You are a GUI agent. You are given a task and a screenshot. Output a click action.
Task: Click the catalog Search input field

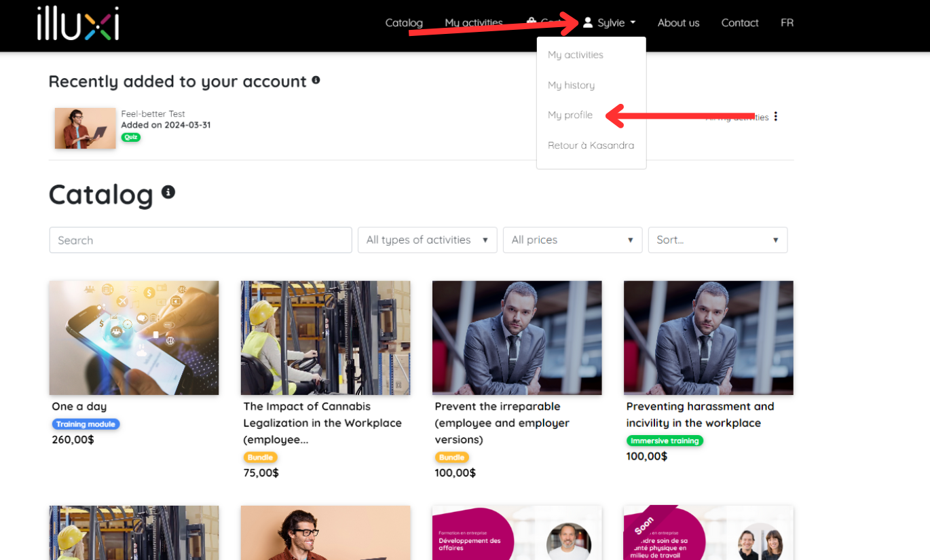[x=200, y=240]
